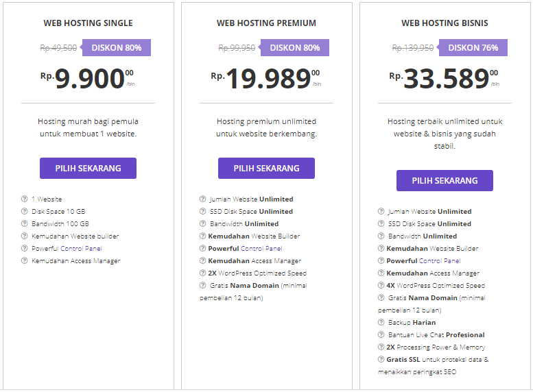The width and height of the screenshot is (533, 392).
Task: Click the Diskon 76% badge on Bisnis plan
Action: click(x=473, y=48)
